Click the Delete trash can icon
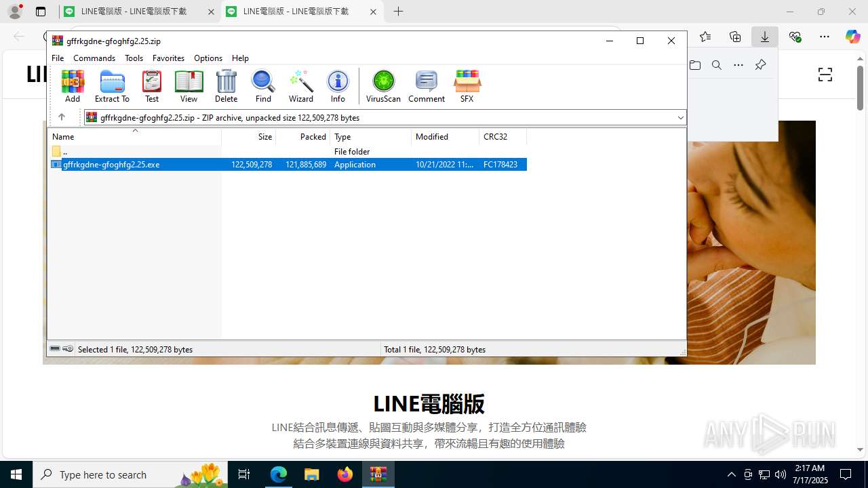 (226, 86)
